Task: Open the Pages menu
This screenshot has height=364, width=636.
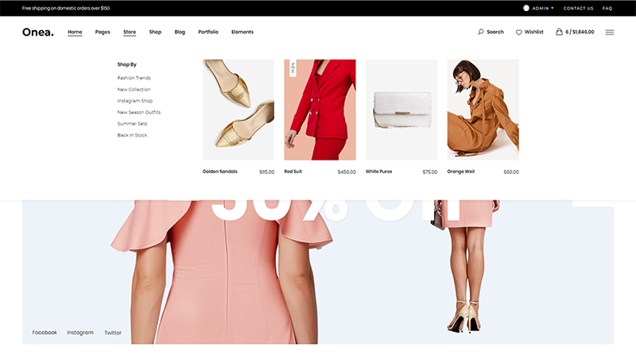Action: tap(103, 32)
